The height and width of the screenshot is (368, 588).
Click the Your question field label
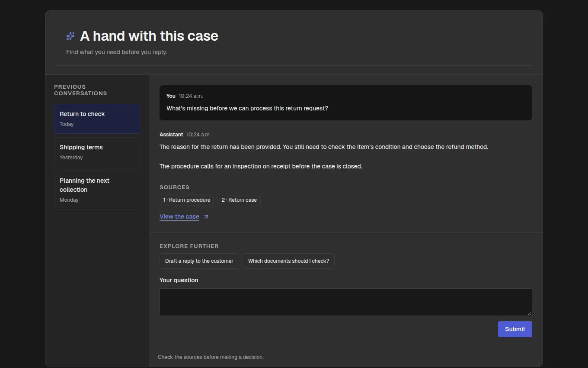(179, 280)
